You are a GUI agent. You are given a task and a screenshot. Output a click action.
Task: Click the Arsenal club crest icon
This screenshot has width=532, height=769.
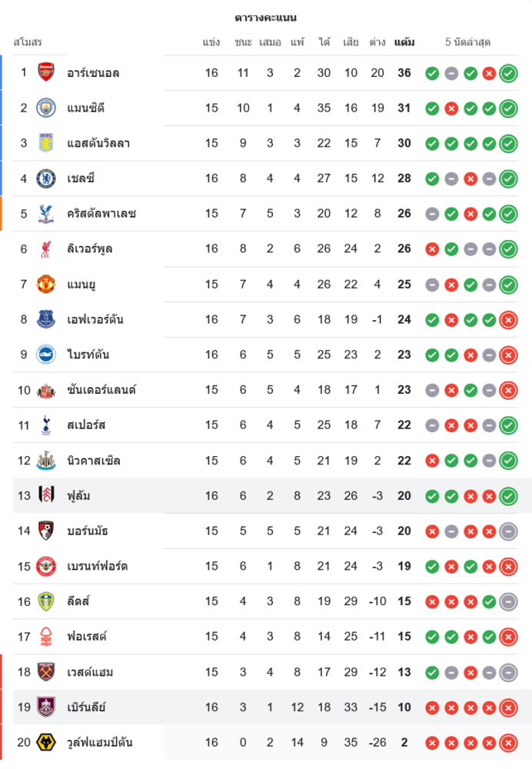[x=46, y=73]
